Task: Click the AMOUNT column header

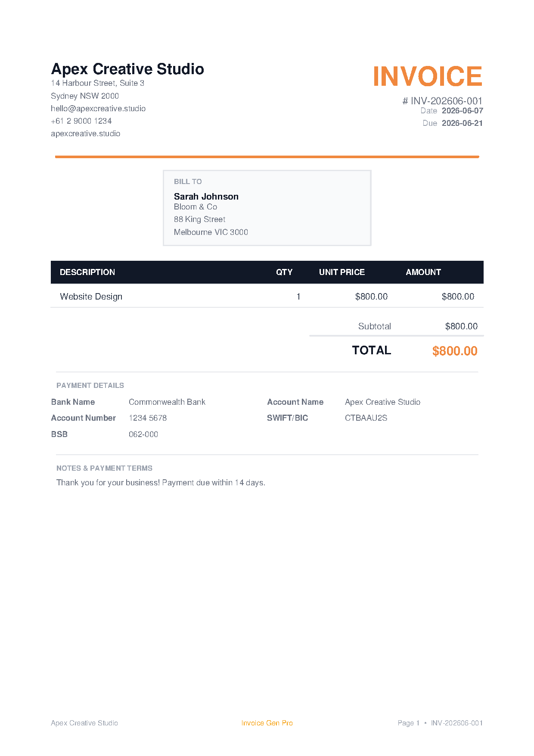Action: pyautogui.click(x=423, y=272)
